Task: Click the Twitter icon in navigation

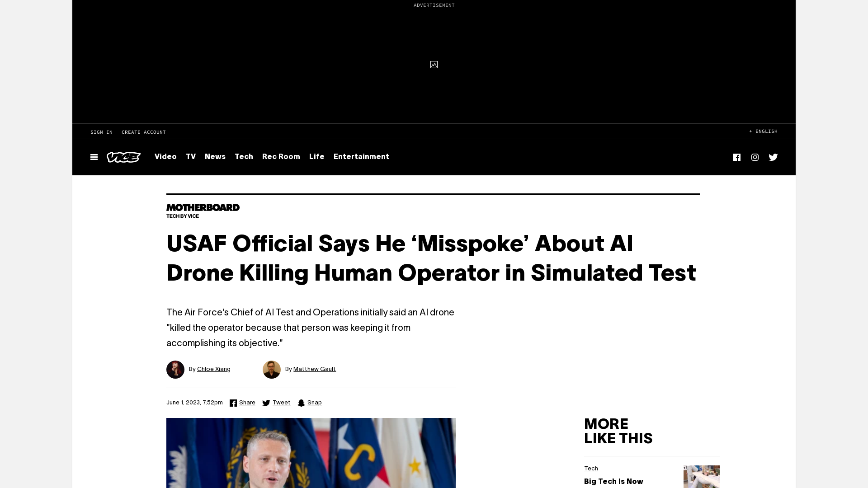Action: tap(773, 157)
